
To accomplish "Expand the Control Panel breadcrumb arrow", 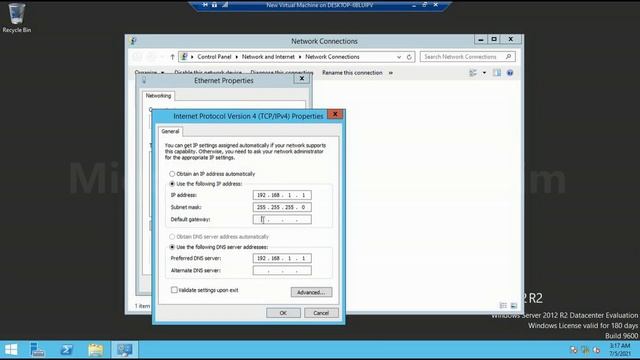I will pos(237,57).
